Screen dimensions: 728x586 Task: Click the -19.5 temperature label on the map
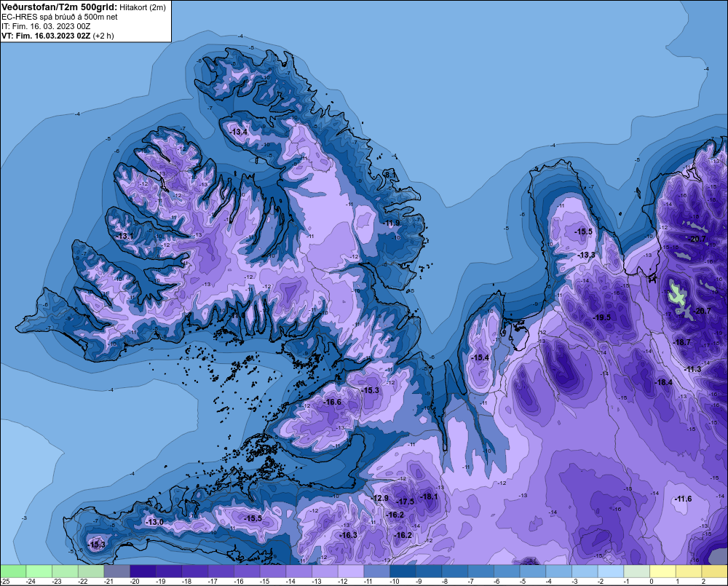coord(602,317)
